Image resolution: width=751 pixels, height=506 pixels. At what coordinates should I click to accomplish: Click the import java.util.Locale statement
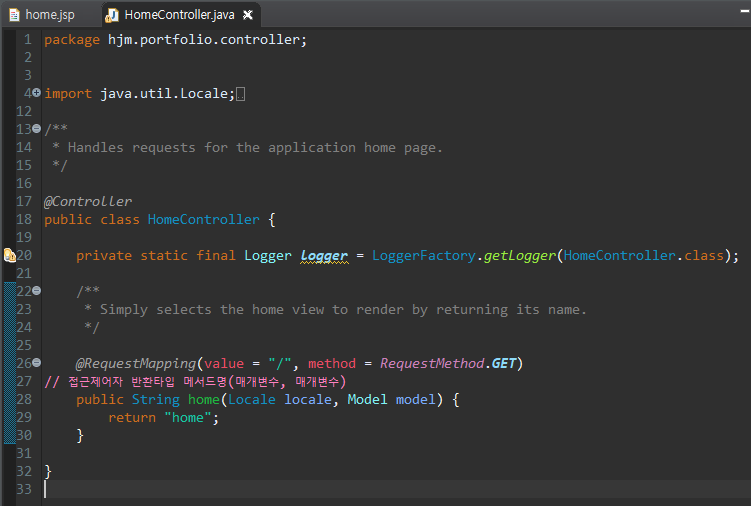click(x=139, y=93)
